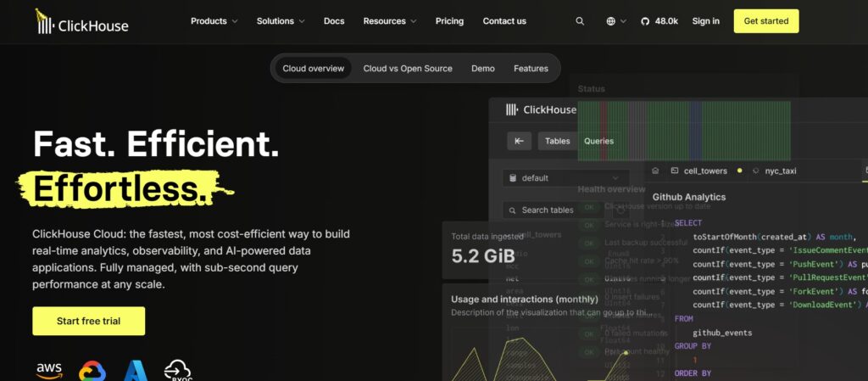
Task: Click github_events in the SQL query
Action: click(x=722, y=333)
